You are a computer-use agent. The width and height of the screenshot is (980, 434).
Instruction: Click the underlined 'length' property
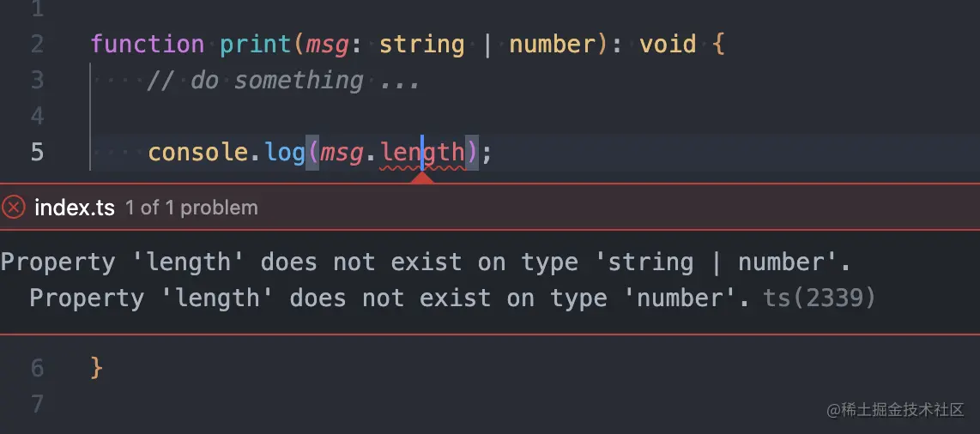coord(423,153)
